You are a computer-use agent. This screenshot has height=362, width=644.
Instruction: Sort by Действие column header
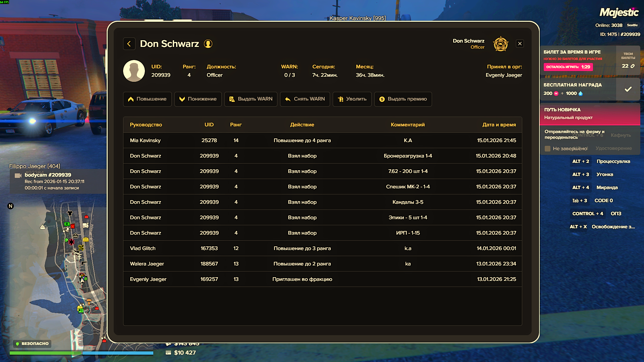[x=302, y=125]
